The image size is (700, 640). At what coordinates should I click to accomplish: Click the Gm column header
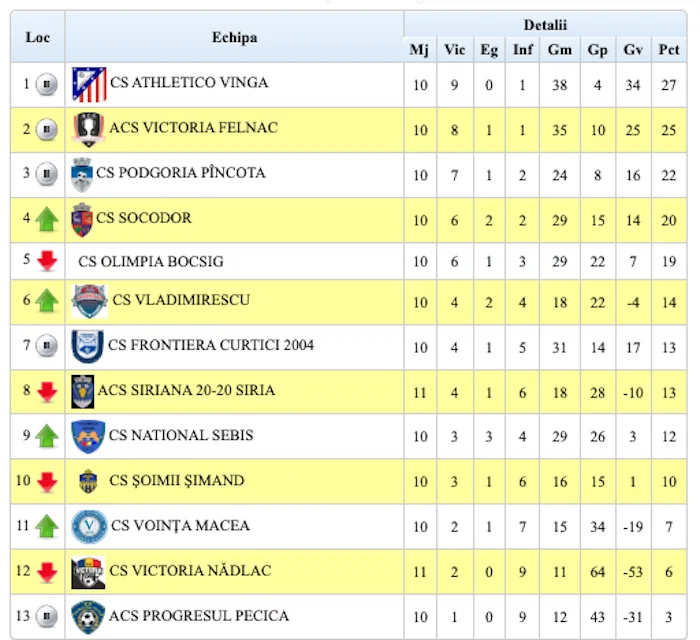point(560,50)
